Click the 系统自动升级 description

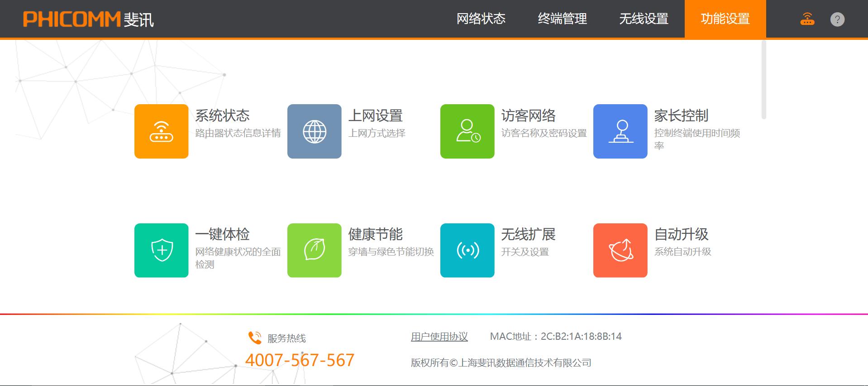(x=682, y=251)
